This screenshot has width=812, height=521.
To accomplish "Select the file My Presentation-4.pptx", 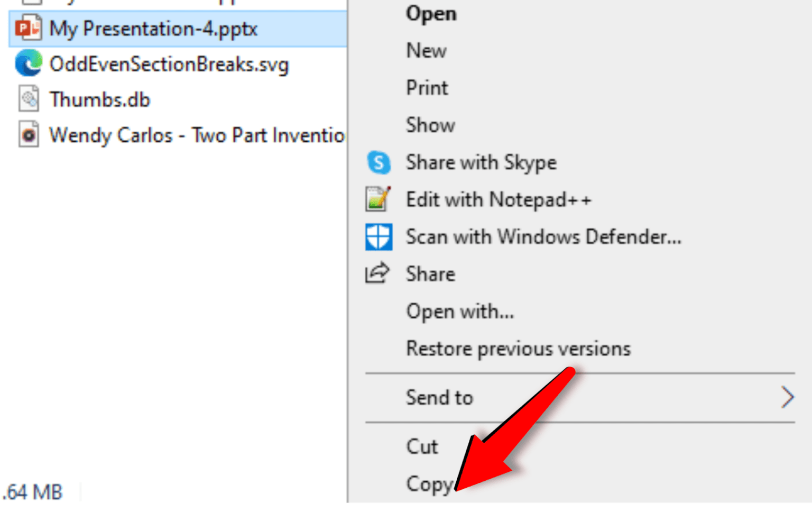I will pyautogui.click(x=178, y=29).
